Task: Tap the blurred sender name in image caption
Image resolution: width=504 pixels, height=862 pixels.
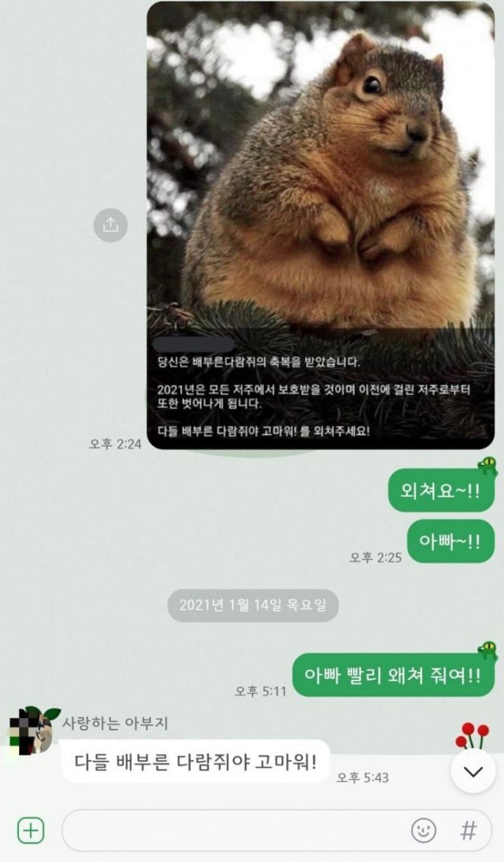Action: pyautogui.click(x=194, y=345)
